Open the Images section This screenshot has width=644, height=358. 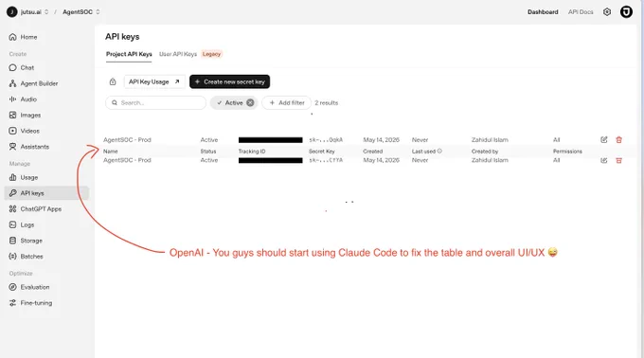click(25, 116)
